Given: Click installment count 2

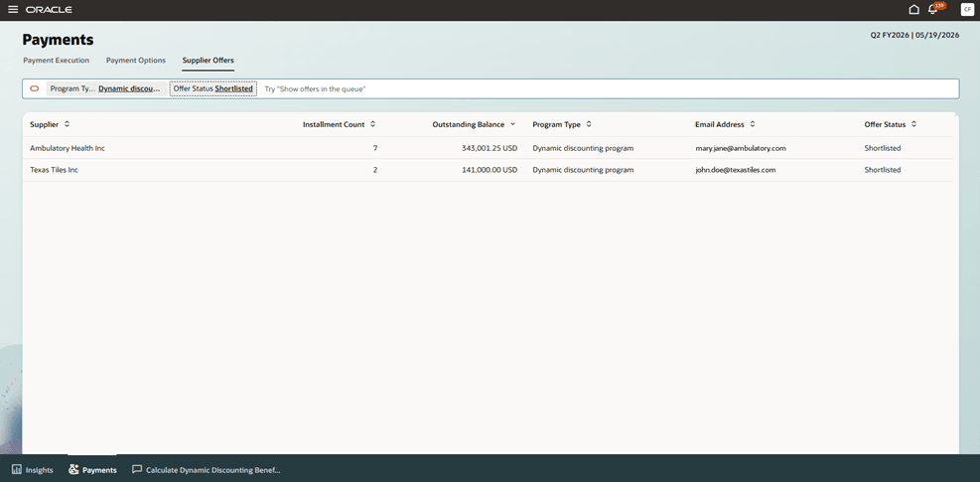Looking at the screenshot, I should [375, 170].
